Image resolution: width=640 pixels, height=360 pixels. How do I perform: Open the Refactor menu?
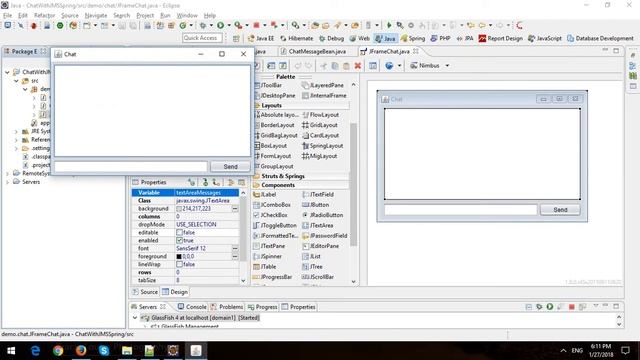click(44, 16)
